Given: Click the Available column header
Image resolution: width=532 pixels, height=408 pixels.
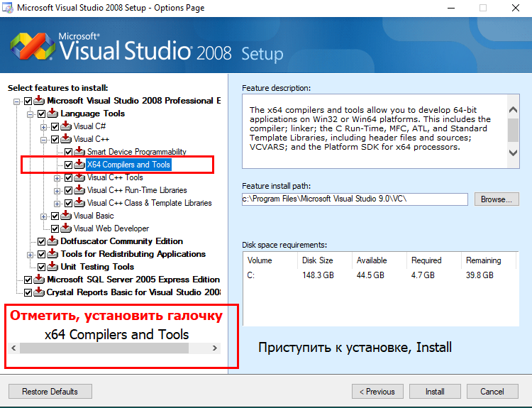Looking at the screenshot, I should tap(379, 260).
